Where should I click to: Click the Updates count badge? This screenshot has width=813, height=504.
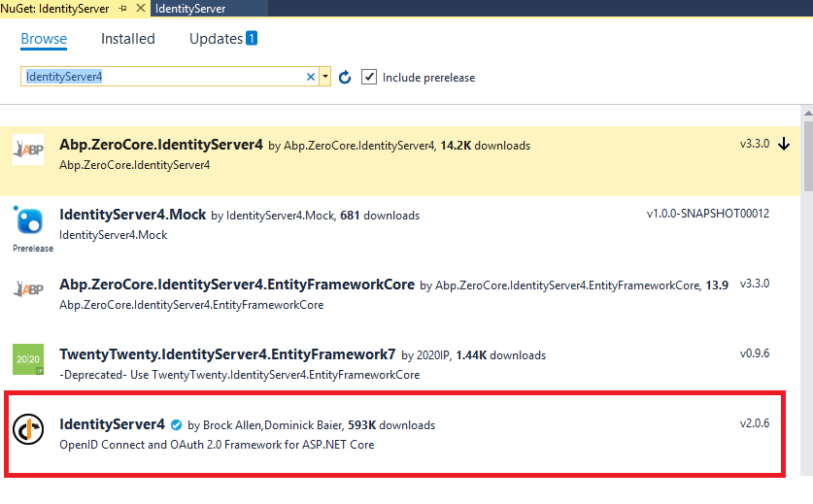click(x=252, y=38)
